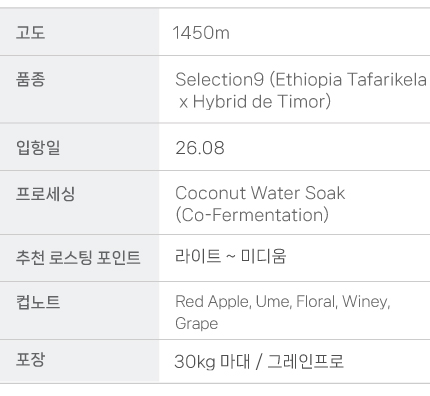Select the 26.08 arrival date value
The height and width of the screenshot is (396, 430).
point(200,148)
